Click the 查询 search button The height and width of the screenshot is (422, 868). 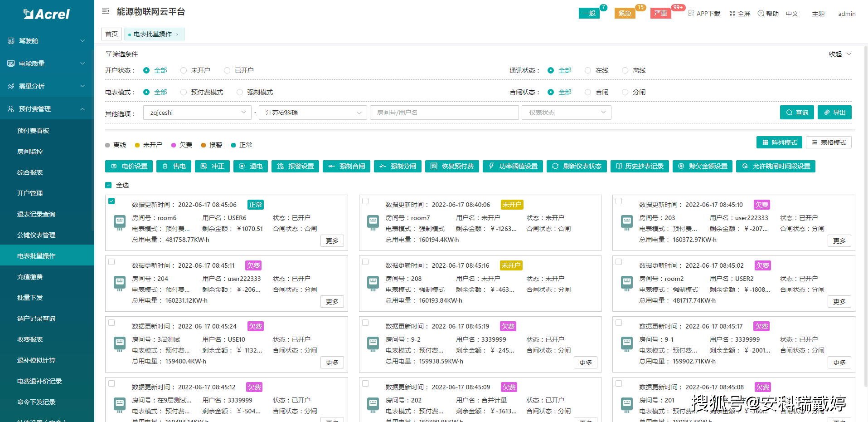pyautogui.click(x=797, y=113)
